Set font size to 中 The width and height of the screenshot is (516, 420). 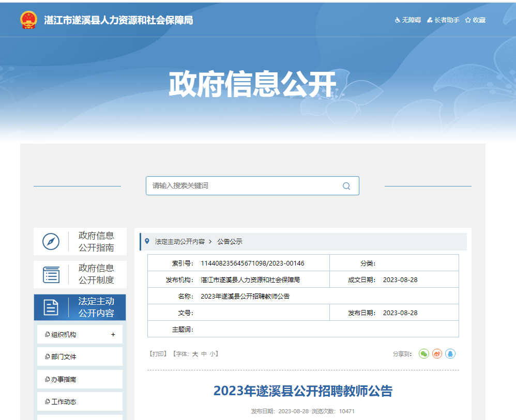pyautogui.click(x=204, y=354)
